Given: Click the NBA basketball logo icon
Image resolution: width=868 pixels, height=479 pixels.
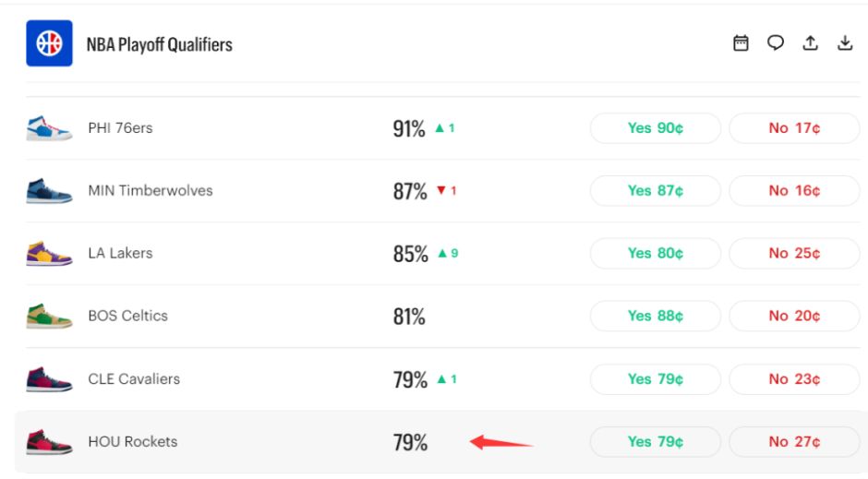Looking at the screenshot, I should coord(49,43).
